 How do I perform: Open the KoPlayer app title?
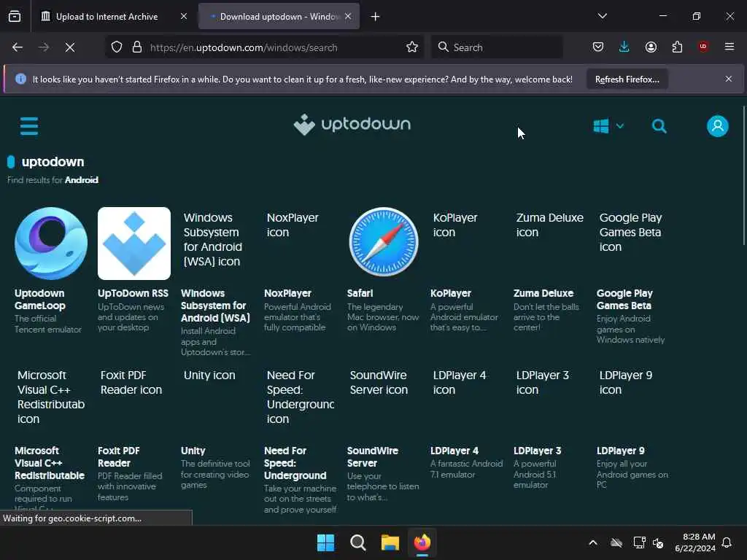click(x=450, y=293)
